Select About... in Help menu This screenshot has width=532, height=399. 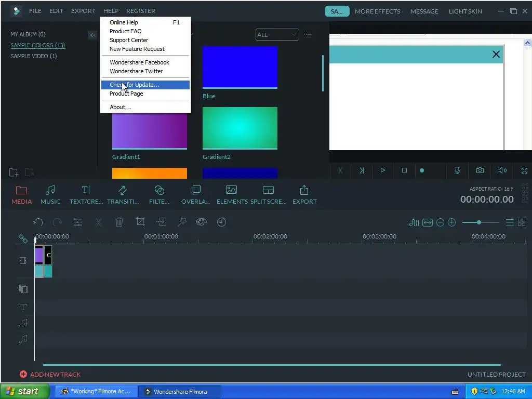(145, 107)
